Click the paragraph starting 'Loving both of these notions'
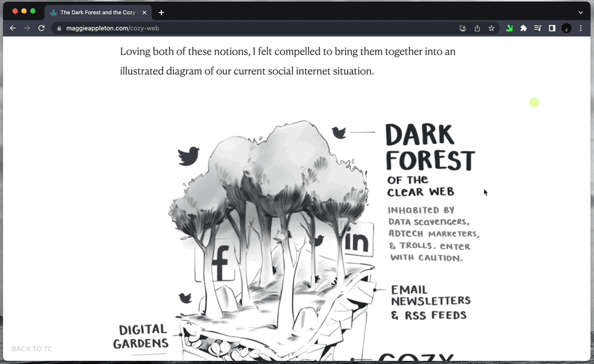 (x=288, y=61)
